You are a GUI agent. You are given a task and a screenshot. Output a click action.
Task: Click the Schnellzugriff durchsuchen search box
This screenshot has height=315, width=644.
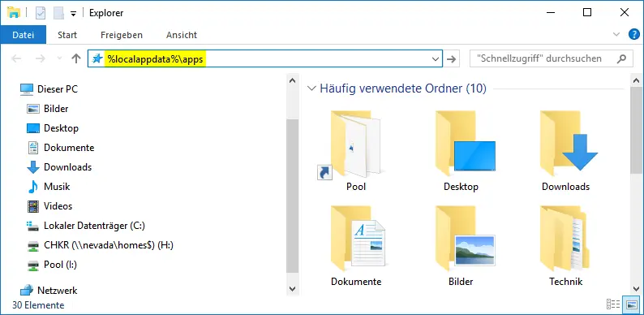[x=552, y=58]
